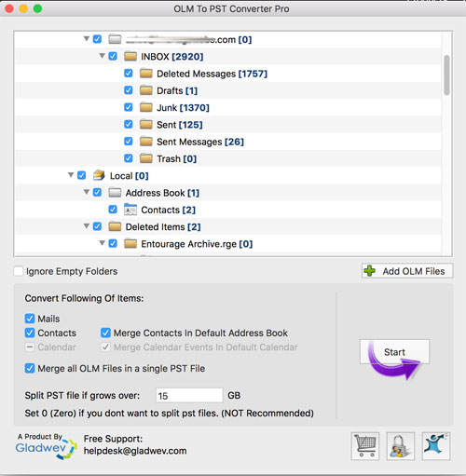Screen dimensions: 466x476
Task: Click the green plus Add OLM Files icon
Action: (369, 271)
